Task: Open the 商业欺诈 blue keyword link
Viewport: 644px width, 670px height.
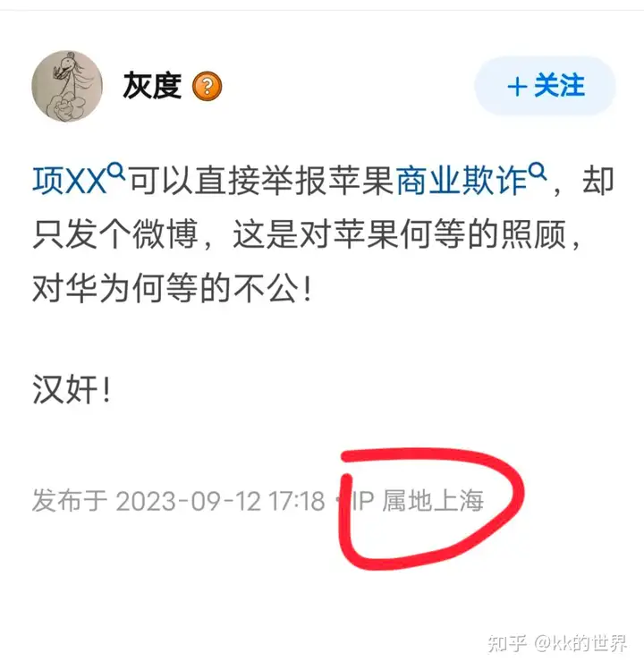Action: click(462, 182)
